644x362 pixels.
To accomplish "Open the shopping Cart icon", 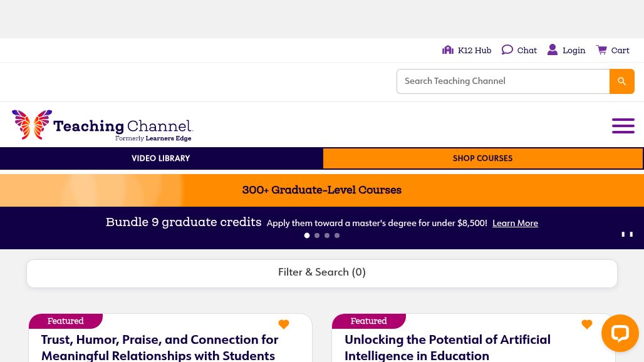I will coord(601,50).
